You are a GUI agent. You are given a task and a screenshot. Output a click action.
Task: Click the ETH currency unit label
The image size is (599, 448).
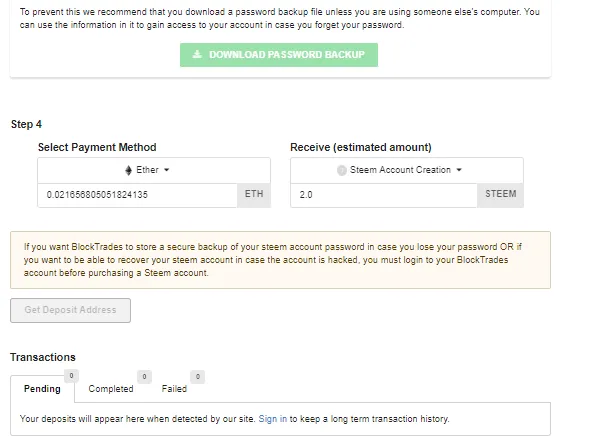[x=254, y=194]
